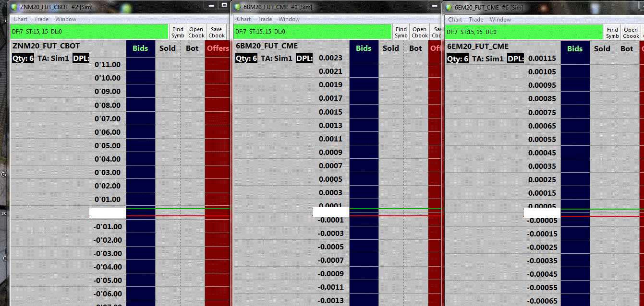Click ZNM20_FUT_CBOT symbol name label

coord(46,46)
